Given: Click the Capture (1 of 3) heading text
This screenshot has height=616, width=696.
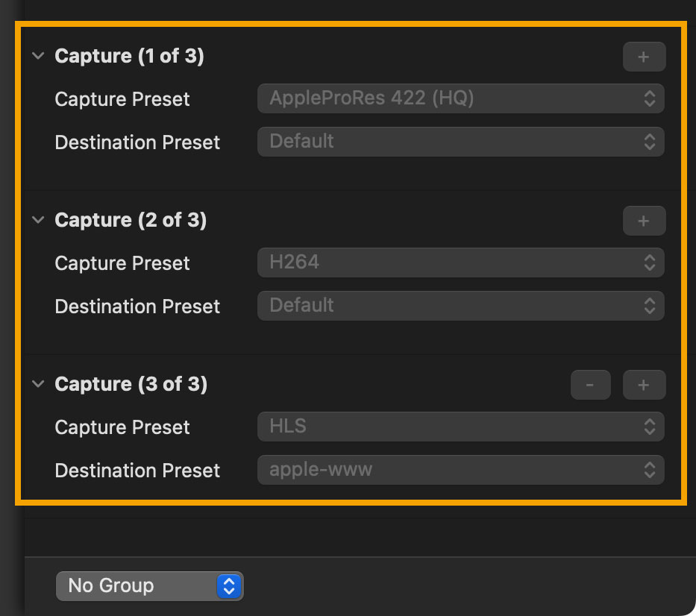Looking at the screenshot, I should click(x=129, y=56).
